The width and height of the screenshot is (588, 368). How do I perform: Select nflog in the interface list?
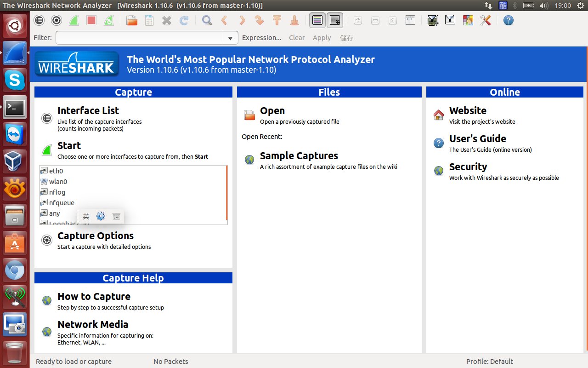[133, 192]
